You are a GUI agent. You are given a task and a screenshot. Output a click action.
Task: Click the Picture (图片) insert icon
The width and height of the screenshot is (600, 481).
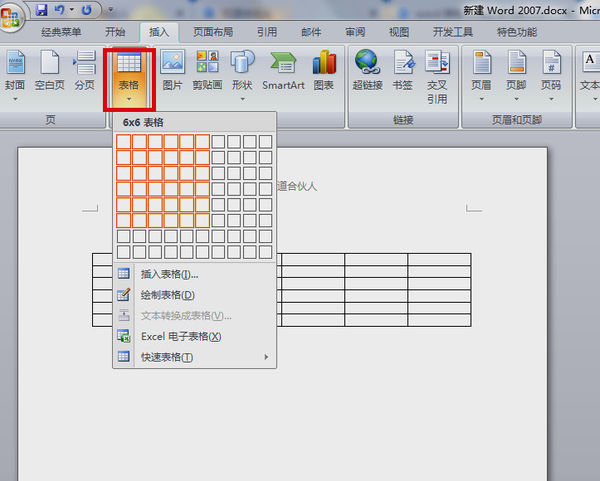[172, 70]
